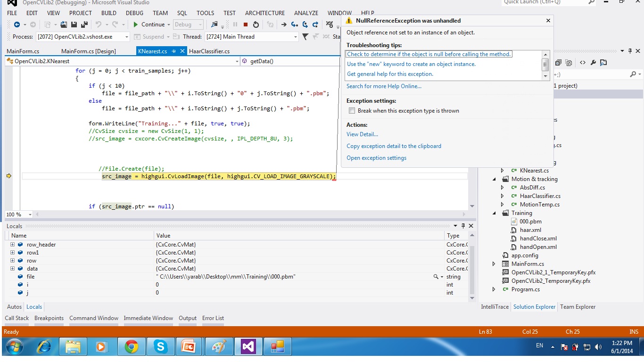Select handOpen.xml in Solution Explorer

click(x=538, y=247)
